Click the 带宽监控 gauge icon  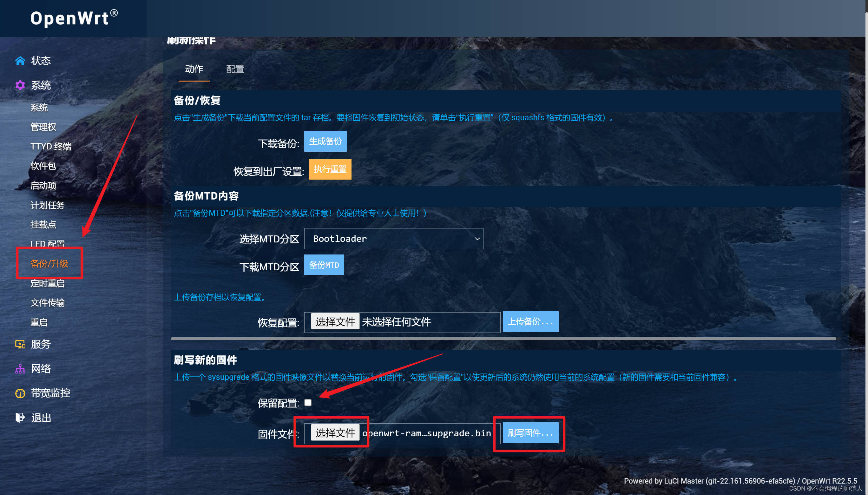pos(20,393)
